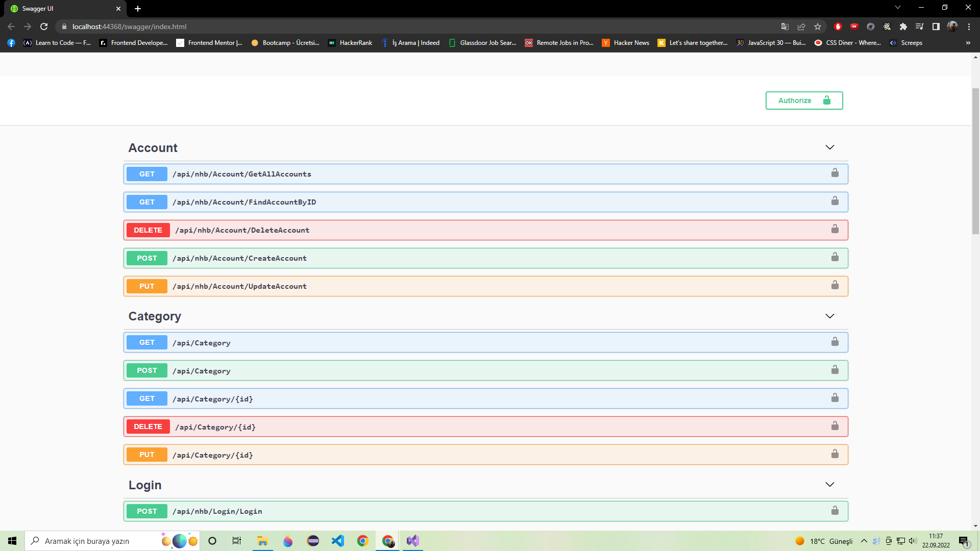Collapse the Category section
The width and height of the screenshot is (980, 551).
pyautogui.click(x=829, y=315)
